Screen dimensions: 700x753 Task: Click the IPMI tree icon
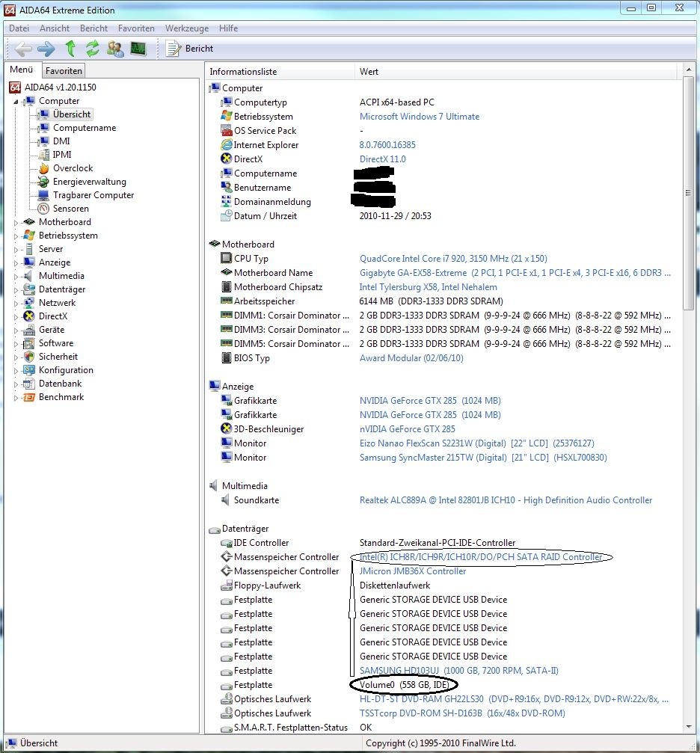coord(43,155)
